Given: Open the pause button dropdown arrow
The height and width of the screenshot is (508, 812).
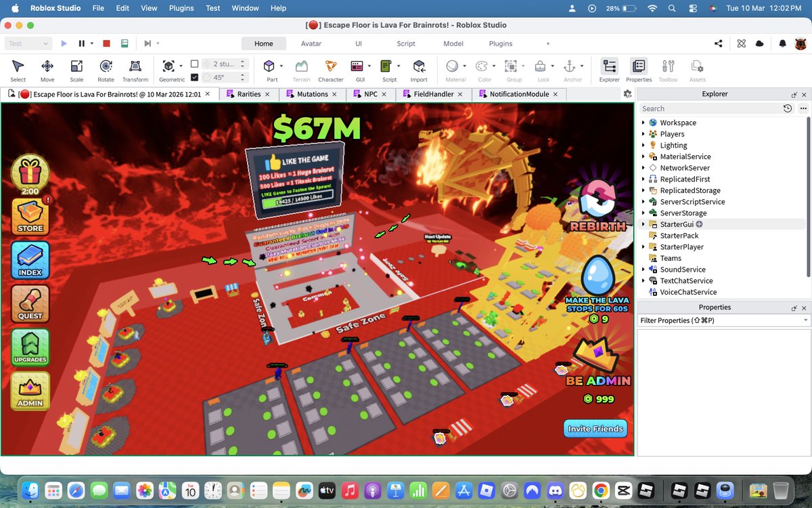Looking at the screenshot, I should [92, 43].
